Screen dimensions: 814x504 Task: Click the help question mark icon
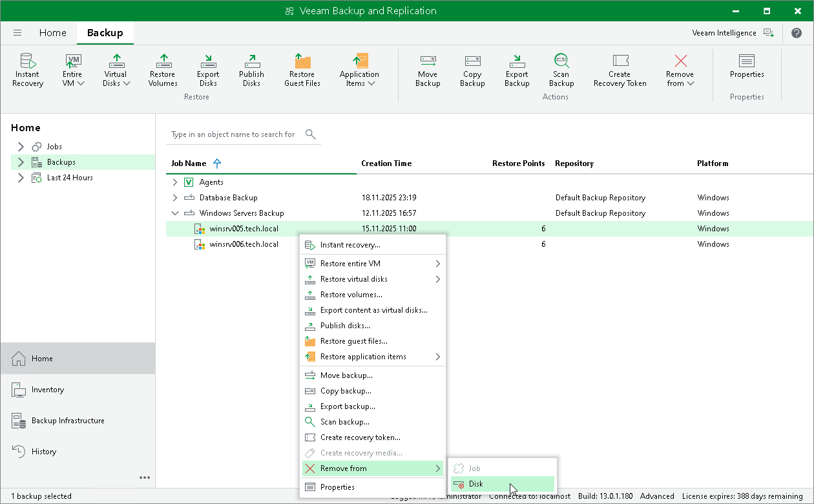796,33
